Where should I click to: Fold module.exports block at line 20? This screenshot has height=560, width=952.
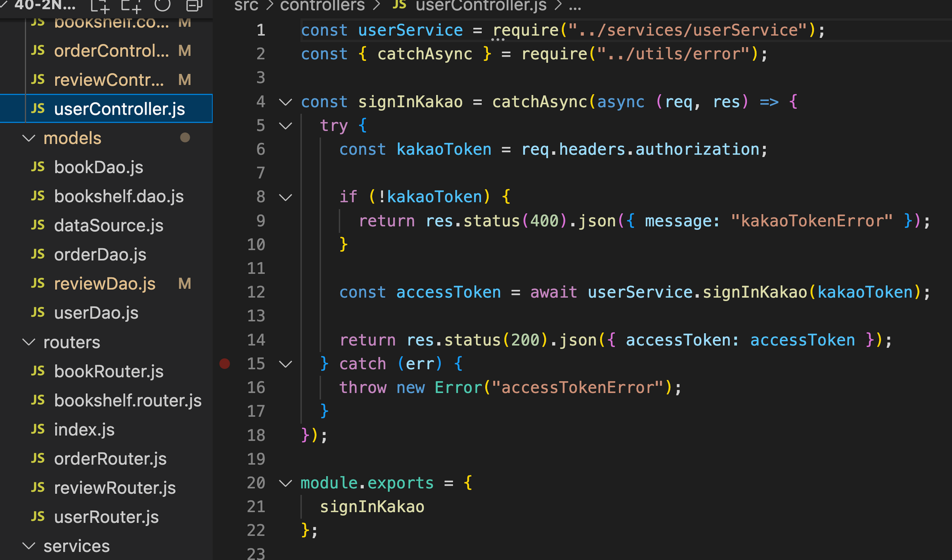coord(285,483)
